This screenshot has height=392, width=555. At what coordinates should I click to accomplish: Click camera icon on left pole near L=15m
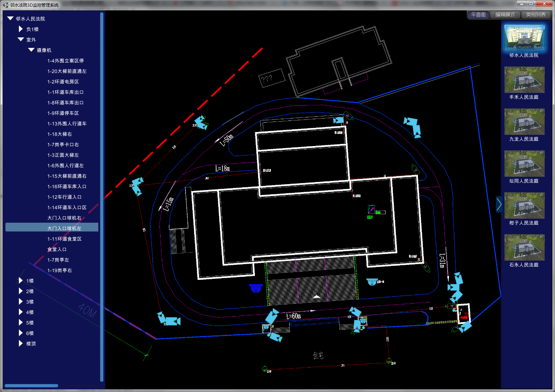[x=137, y=186]
